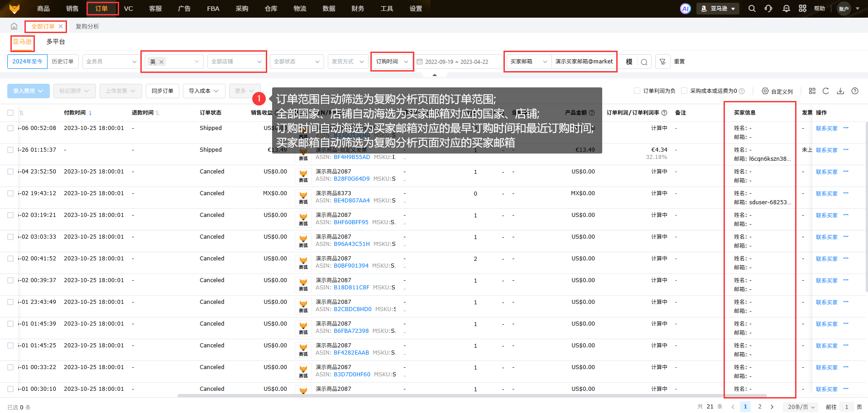Open global search magnifier in top bar
Image resolution: width=868 pixels, height=413 pixels.
[752, 9]
